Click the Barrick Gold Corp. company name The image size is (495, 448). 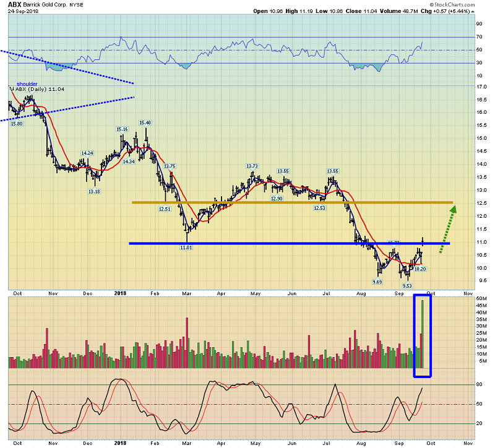(45, 5)
